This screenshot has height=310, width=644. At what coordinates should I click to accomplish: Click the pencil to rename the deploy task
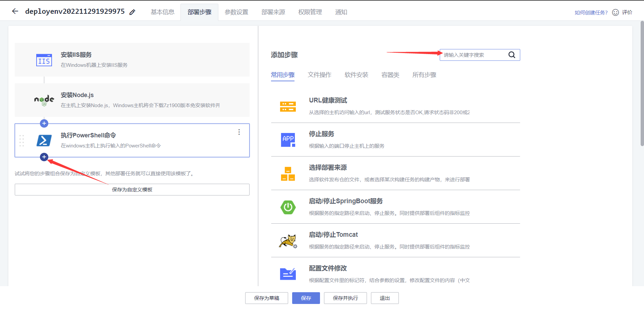tap(132, 11)
